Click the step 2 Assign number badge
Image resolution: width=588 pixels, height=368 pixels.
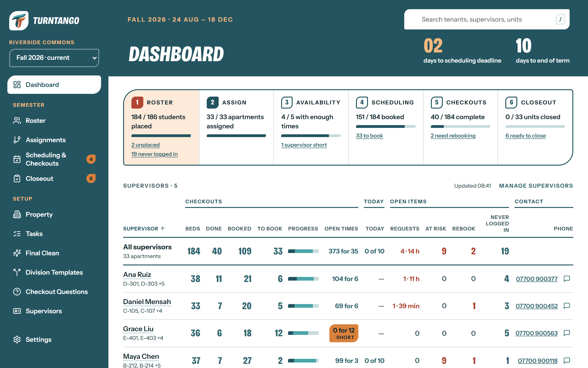(213, 103)
